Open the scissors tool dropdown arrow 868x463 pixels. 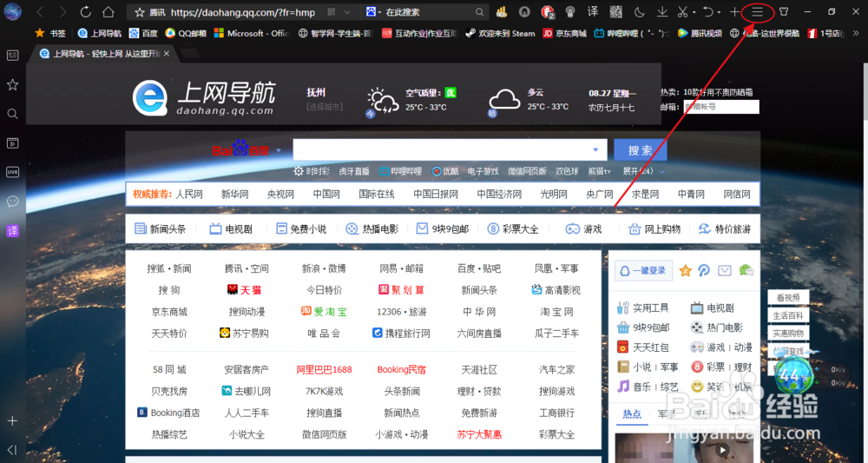coord(694,12)
